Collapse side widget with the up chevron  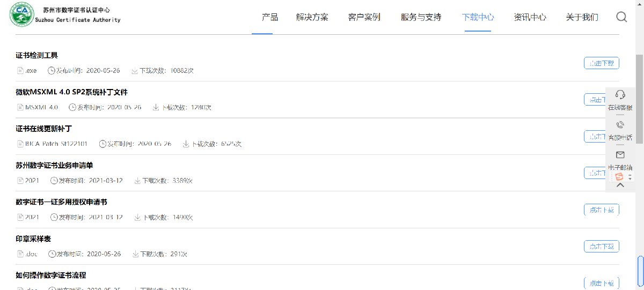click(620, 185)
